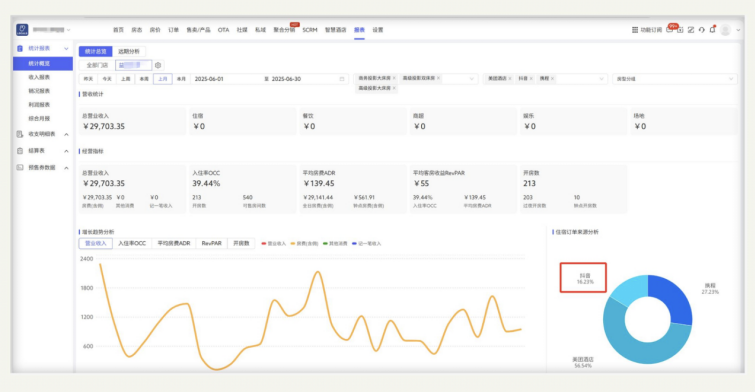The image size is (755, 392).
Task: Show the RevPAR trend tab
Action: [211, 244]
